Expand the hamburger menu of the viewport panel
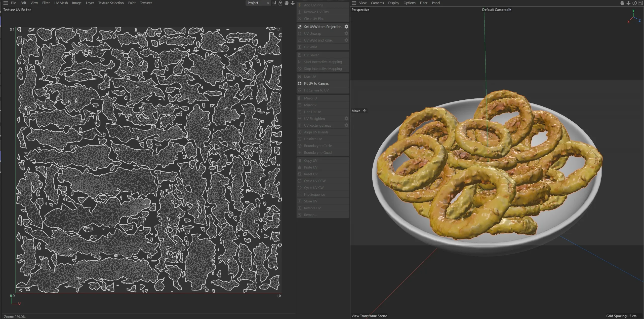 point(354,3)
